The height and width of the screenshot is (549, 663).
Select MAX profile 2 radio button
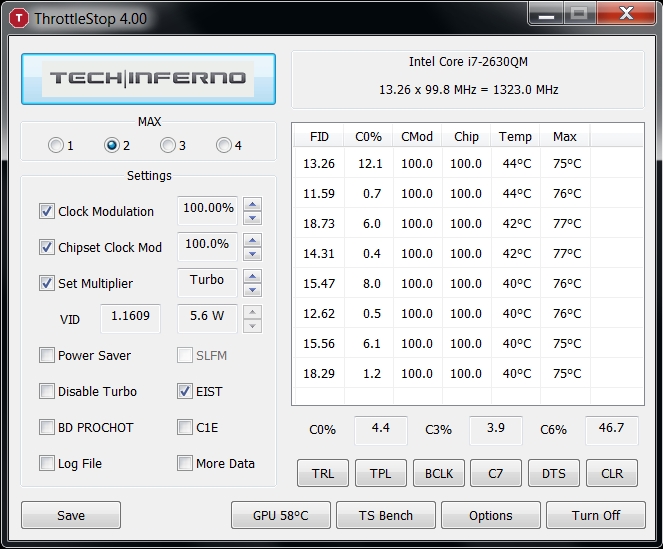pos(112,145)
